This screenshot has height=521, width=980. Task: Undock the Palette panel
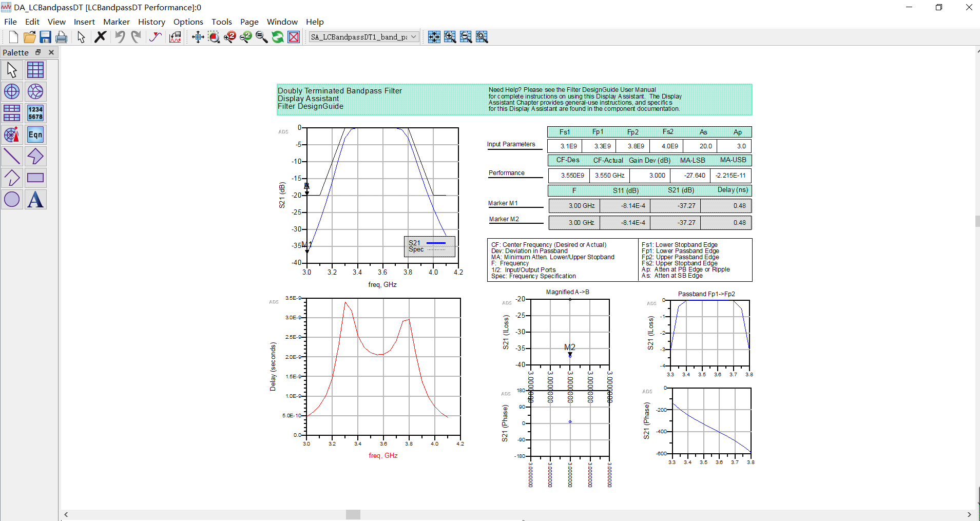(x=38, y=52)
